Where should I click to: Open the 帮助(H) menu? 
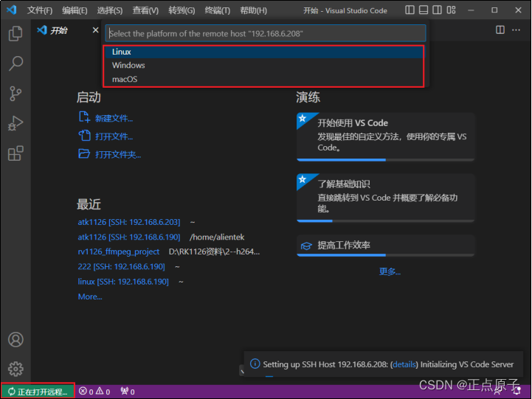click(x=253, y=10)
